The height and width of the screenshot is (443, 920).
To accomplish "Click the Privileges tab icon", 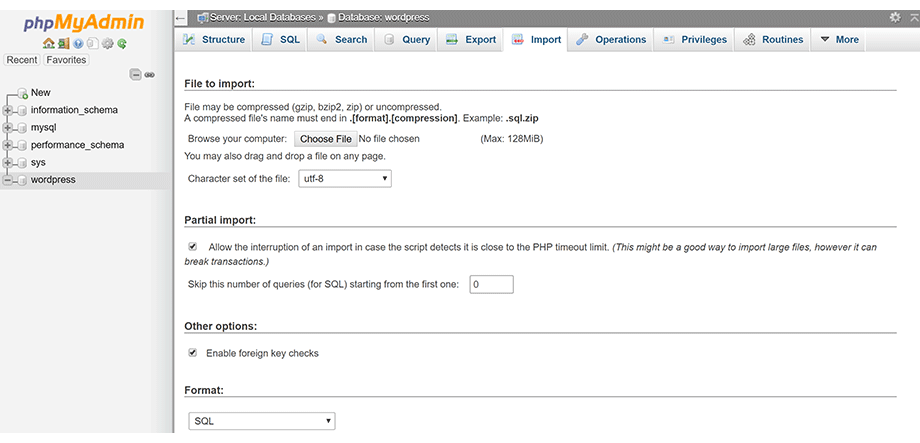I will click(x=668, y=40).
